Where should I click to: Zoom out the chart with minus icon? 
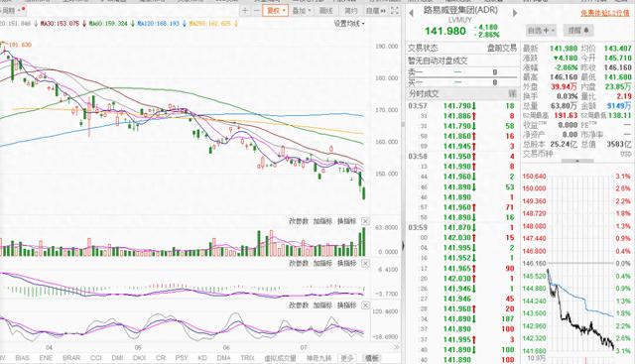[256, 11]
